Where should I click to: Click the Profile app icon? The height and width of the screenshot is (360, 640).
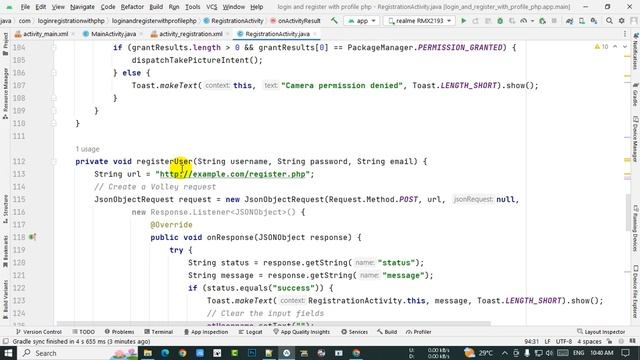pyautogui.click(x=524, y=20)
